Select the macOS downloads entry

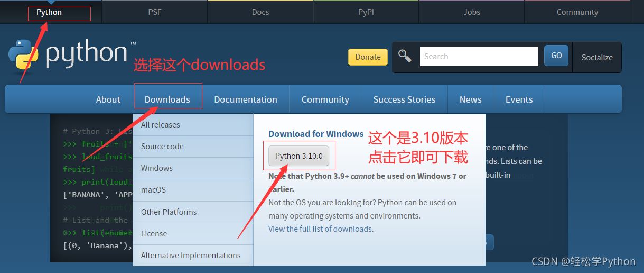(x=153, y=190)
